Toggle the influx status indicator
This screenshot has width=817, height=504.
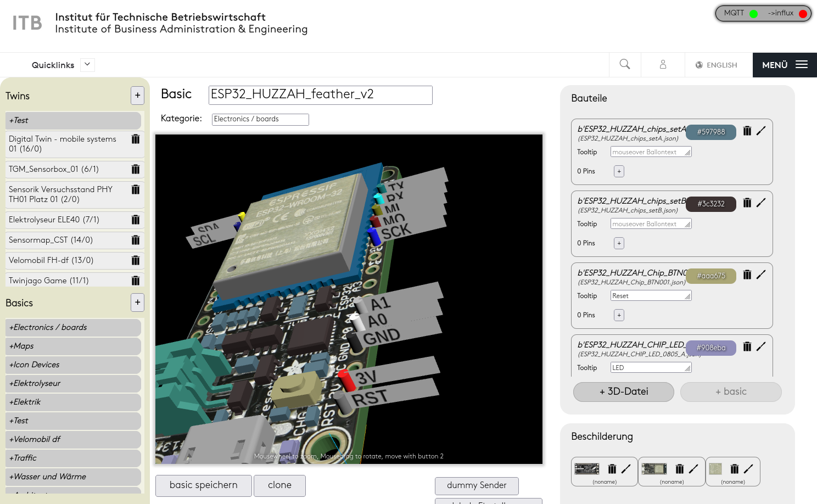click(x=803, y=14)
